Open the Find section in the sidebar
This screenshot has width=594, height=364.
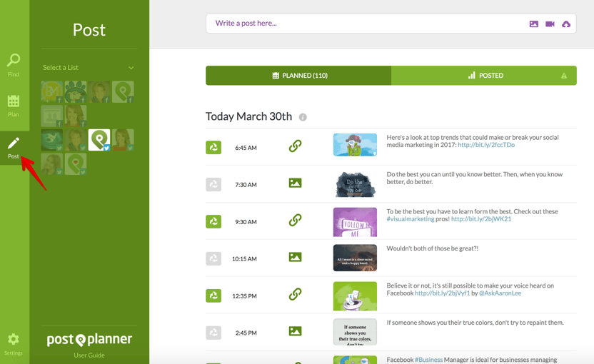(x=14, y=65)
